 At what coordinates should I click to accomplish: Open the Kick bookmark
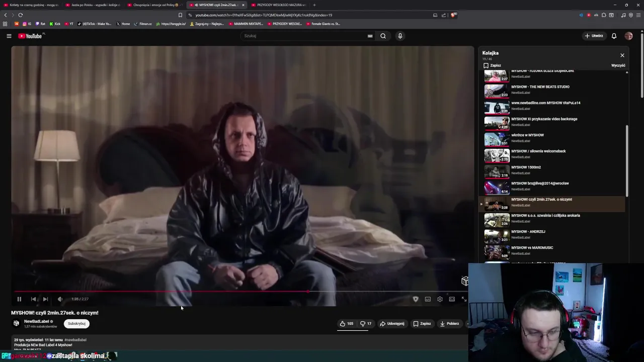point(55,24)
